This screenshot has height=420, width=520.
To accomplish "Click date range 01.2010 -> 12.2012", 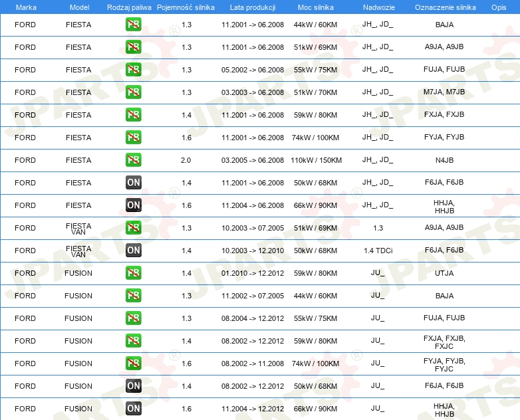I will tap(253, 273).
